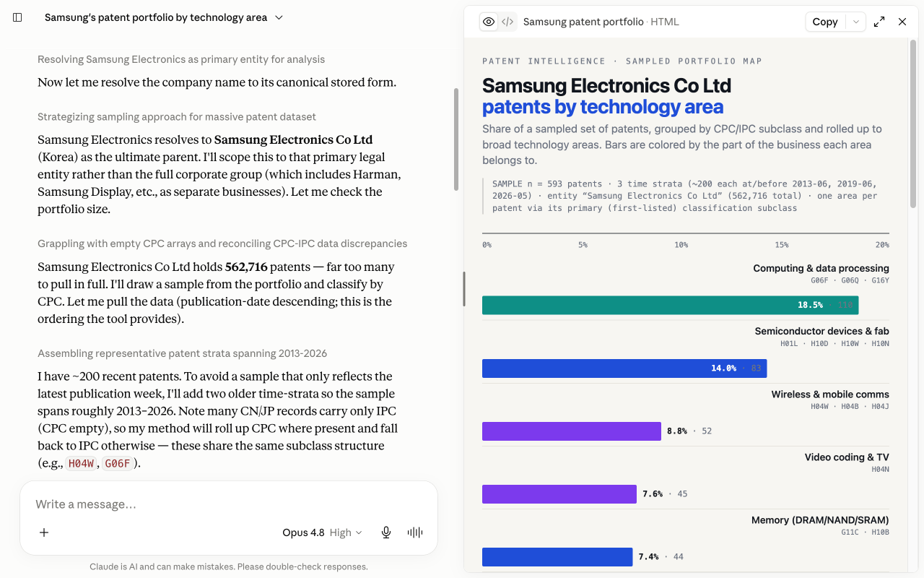
Task: Click the Copy button
Action: coord(825,22)
